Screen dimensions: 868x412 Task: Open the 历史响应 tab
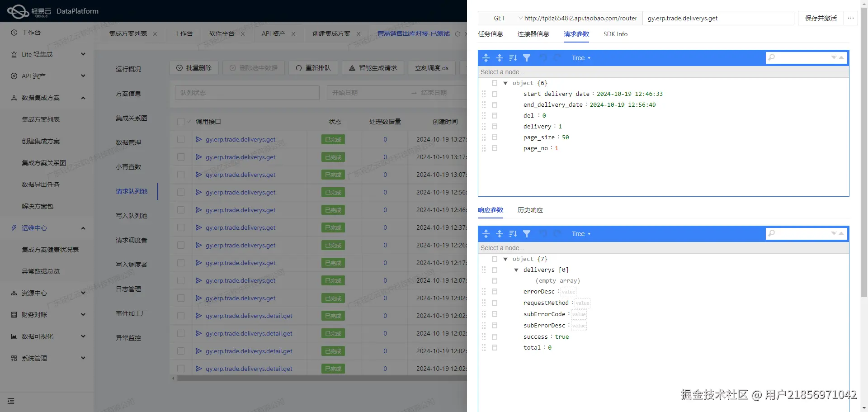click(x=529, y=210)
